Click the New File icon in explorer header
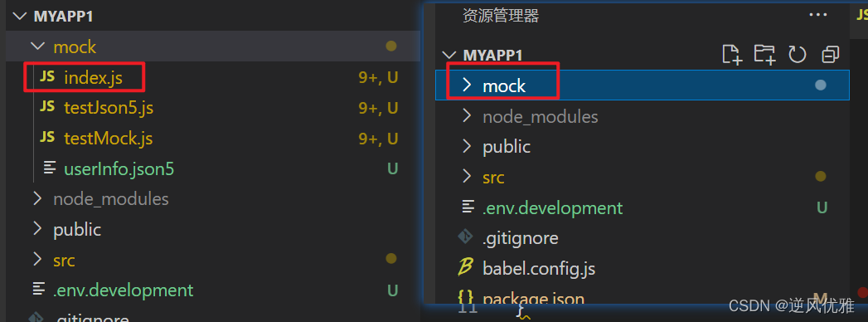 tap(732, 54)
